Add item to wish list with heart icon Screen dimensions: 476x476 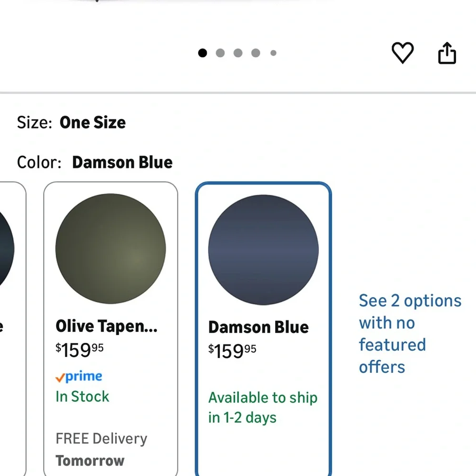[403, 52]
